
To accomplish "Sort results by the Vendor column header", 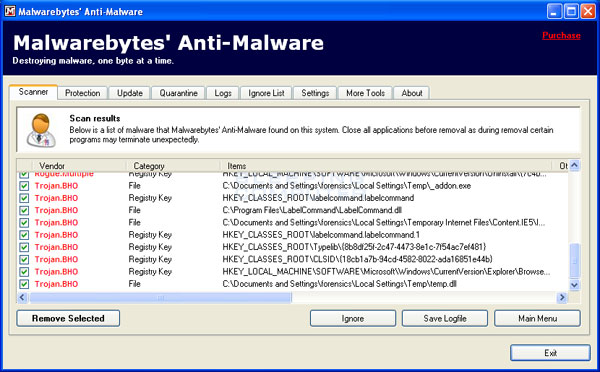I will (78, 166).
